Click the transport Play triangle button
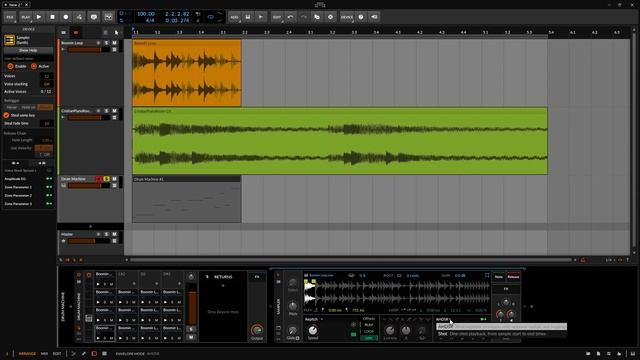 39,17
